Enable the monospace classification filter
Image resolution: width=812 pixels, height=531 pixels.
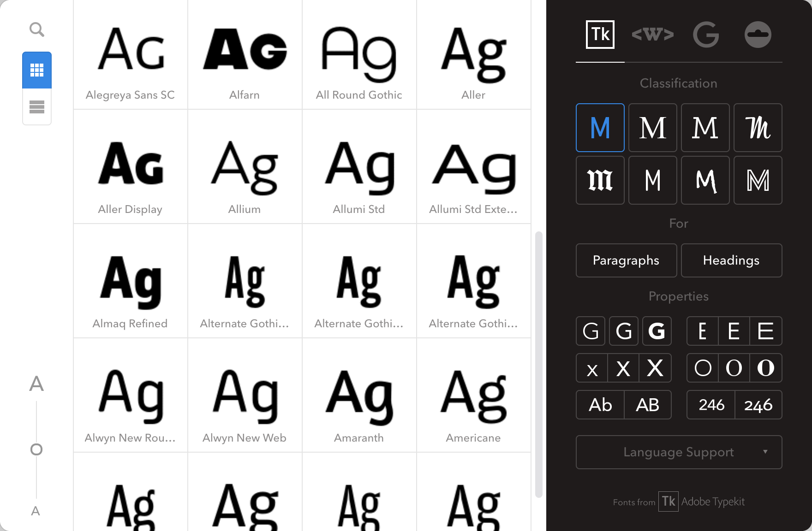(x=653, y=180)
